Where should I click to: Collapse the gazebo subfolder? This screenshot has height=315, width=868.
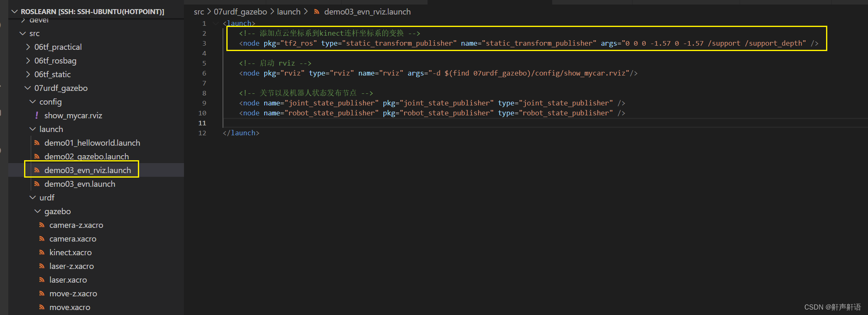tap(38, 211)
